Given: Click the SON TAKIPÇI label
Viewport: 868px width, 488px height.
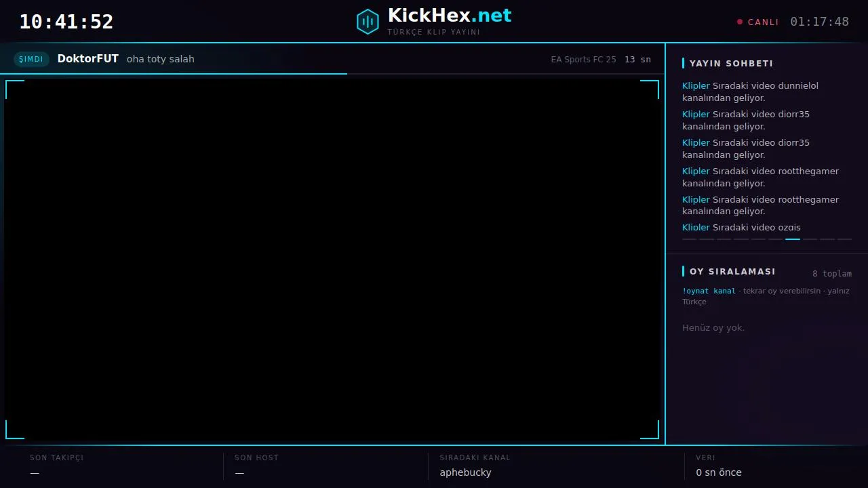Looking at the screenshot, I should pyautogui.click(x=57, y=457).
